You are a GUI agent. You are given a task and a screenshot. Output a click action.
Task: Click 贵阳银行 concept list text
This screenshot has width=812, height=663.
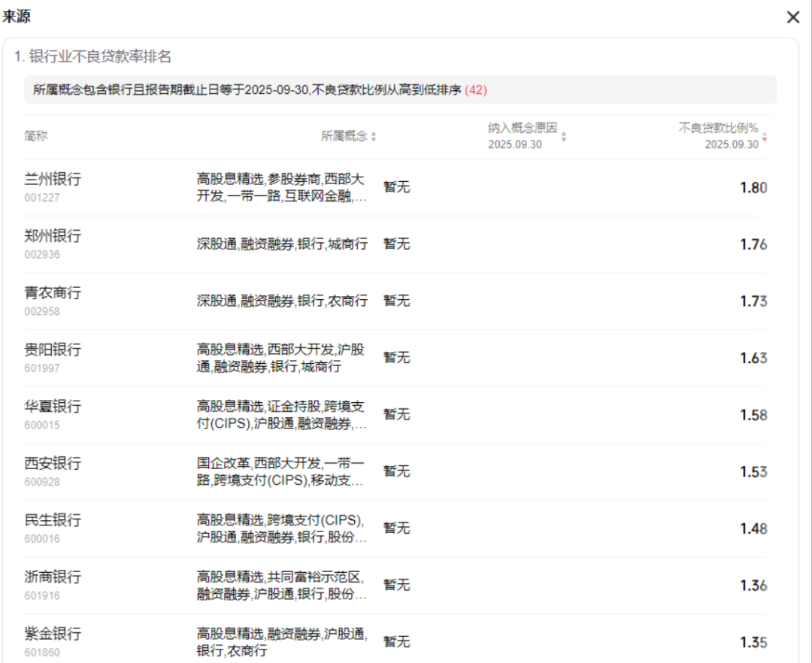click(x=280, y=358)
